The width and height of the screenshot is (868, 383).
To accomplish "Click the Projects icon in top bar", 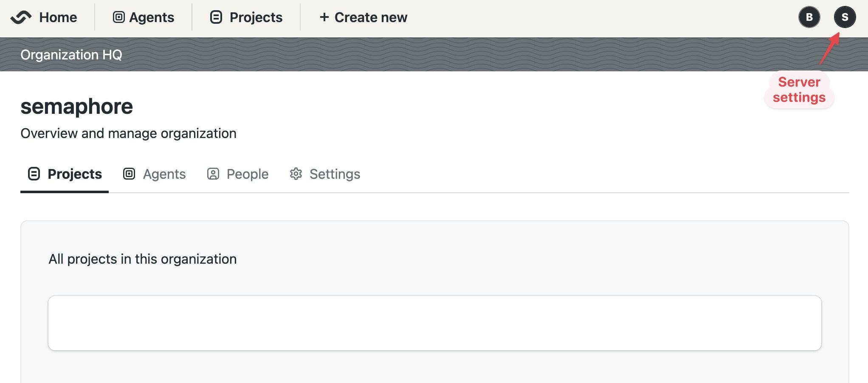I will (x=216, y=17).
